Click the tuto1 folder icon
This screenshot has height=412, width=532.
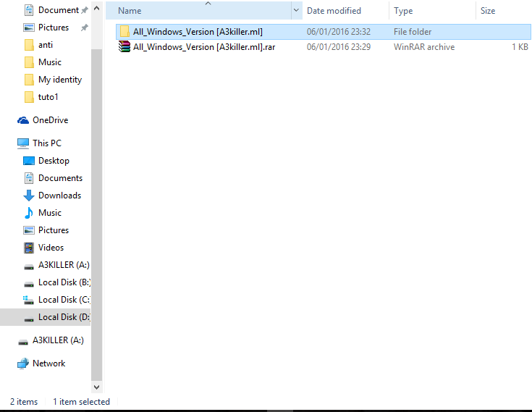coord(29,97)
